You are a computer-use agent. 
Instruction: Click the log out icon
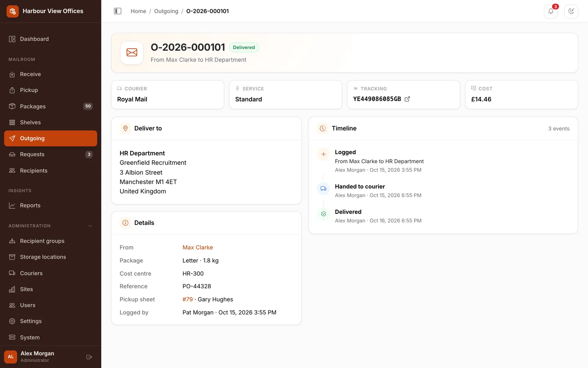click(89, 357)
